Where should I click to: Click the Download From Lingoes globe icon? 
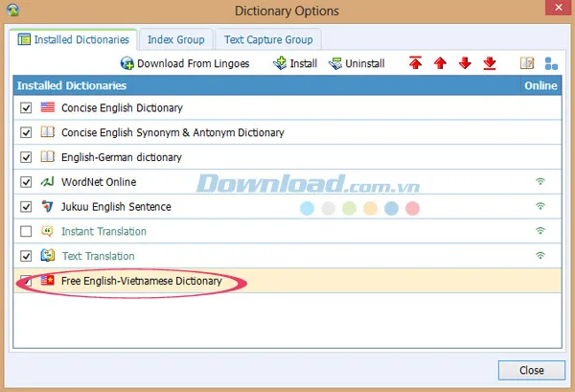(126, 63)
